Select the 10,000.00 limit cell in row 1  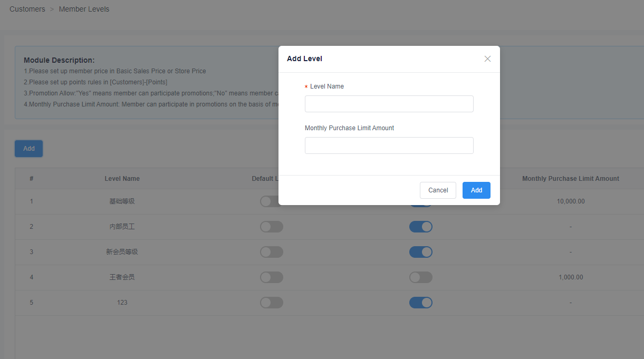570,201
